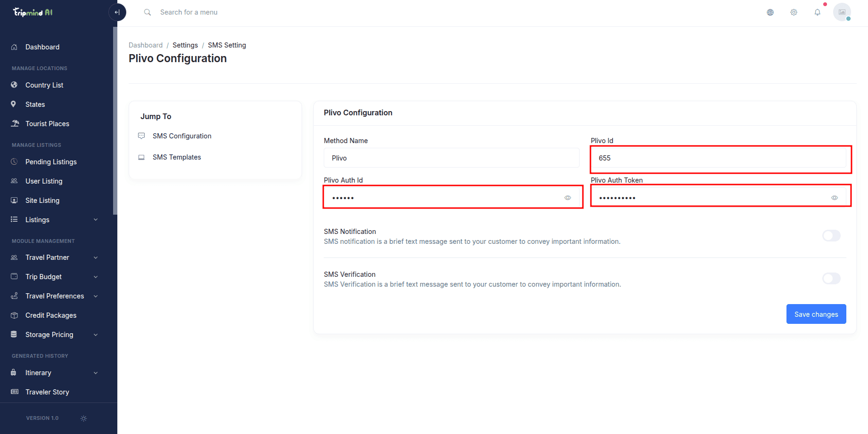The image size is (868, 434).
Task: Click the search magnifier icon
Action: tap(147, 12)
